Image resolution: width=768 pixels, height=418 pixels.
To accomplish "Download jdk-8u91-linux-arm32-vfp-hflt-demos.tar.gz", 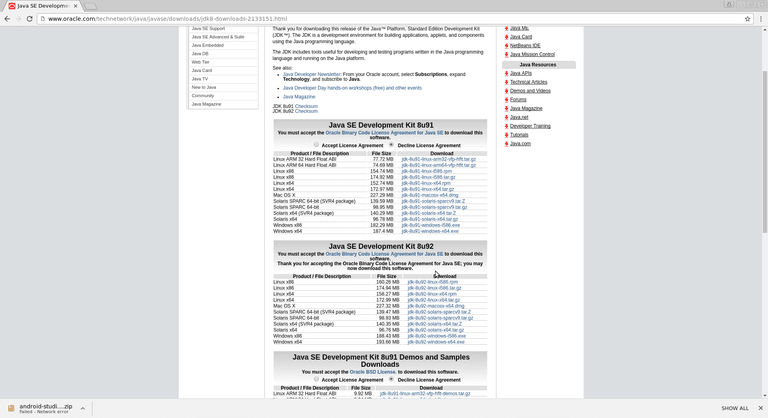I will tap(425, 393).
